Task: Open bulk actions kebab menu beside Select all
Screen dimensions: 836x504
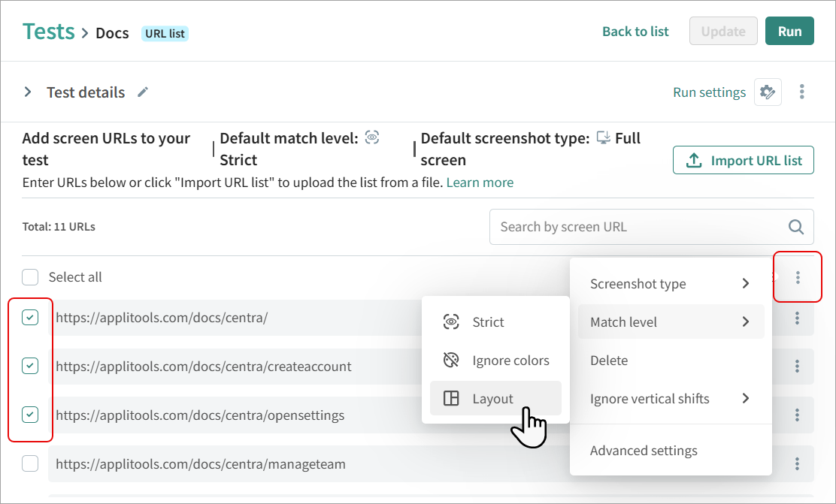Action: tap(798, 278)
